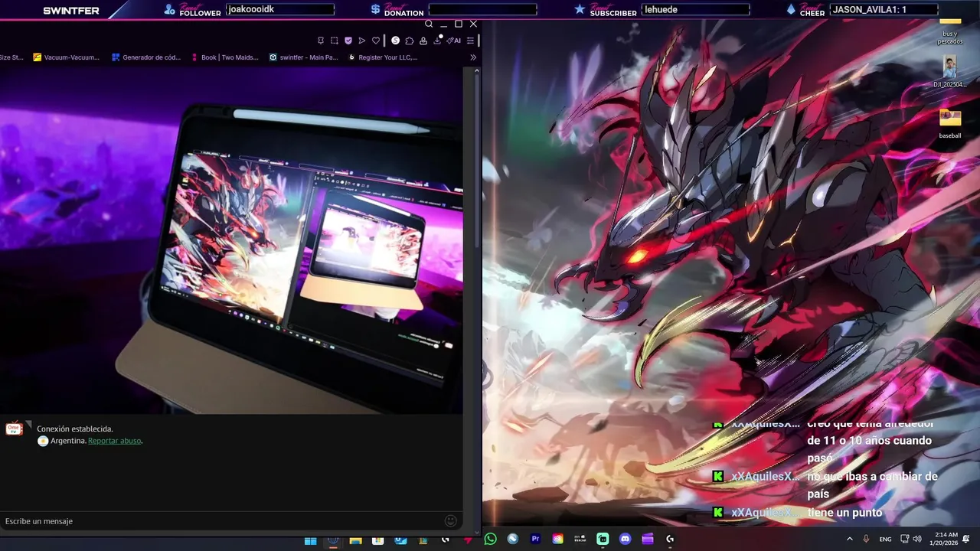This screenshot has width=980, height=551.
Task: Click the Reportar abuso link
Action: (114, 441)
